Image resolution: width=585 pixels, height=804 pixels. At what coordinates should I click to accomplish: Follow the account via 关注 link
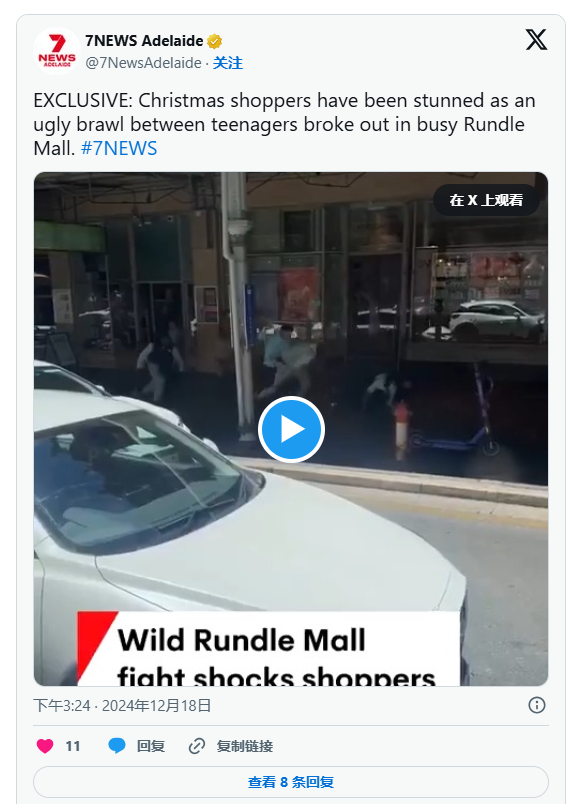pos(228,63)
